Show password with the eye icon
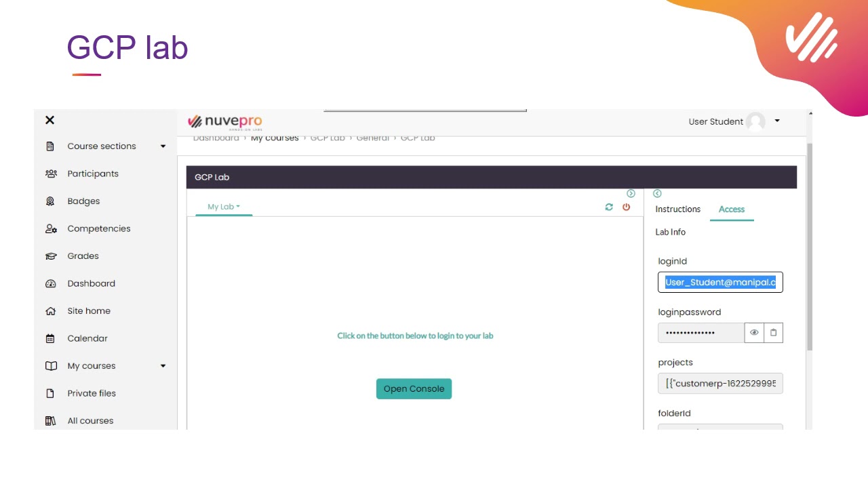868x488 pixels. click(754, 333)
